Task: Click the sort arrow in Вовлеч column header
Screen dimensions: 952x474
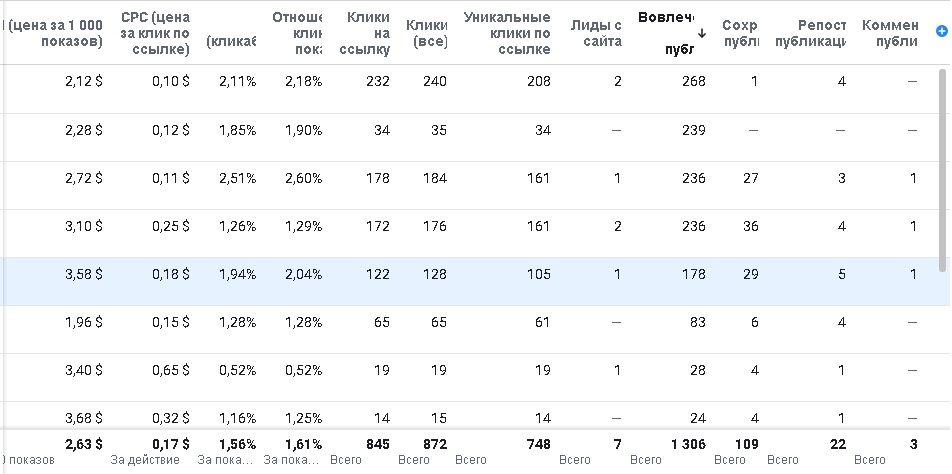Action: 701,33
